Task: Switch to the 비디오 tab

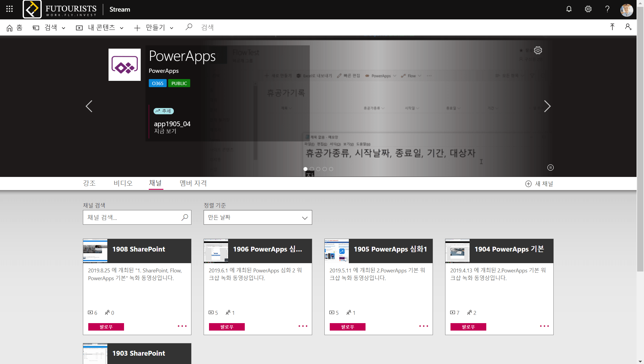Action: pos(123,183)
